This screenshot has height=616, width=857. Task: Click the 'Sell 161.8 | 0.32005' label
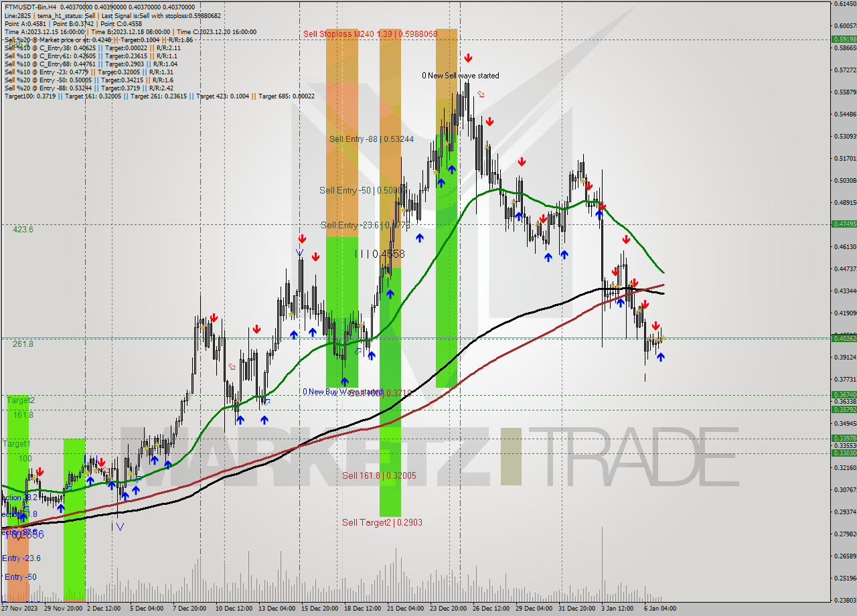click(x=379, y=475)
